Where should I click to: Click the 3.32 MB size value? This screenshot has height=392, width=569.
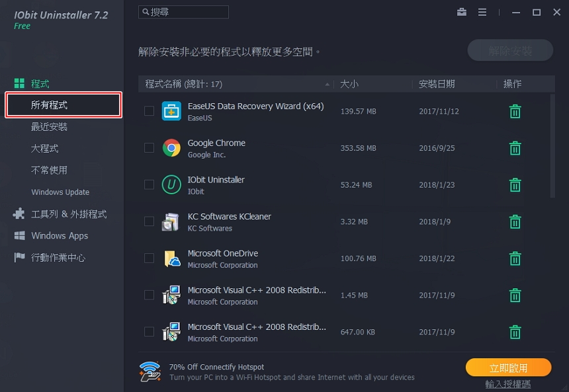354,221
